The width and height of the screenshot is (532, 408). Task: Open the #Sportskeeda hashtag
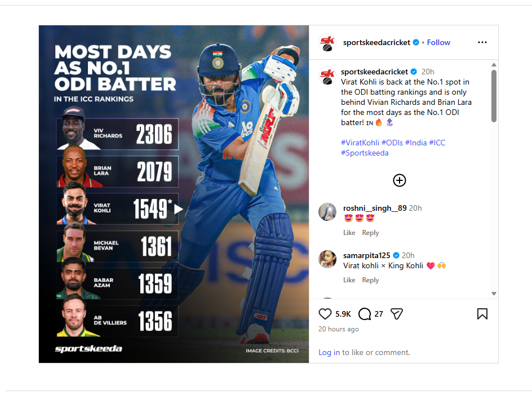[x=365, y=153]
